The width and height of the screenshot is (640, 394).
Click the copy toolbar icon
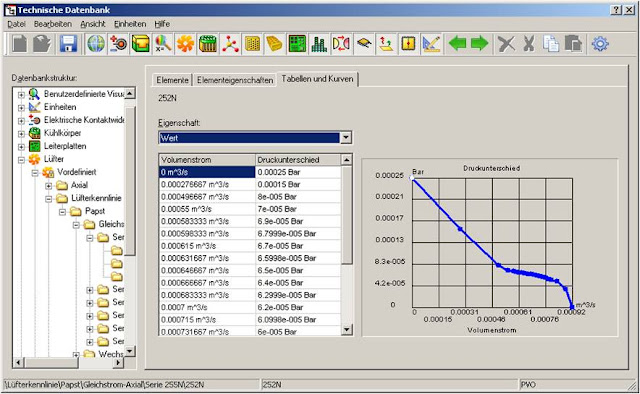point(551,44)
